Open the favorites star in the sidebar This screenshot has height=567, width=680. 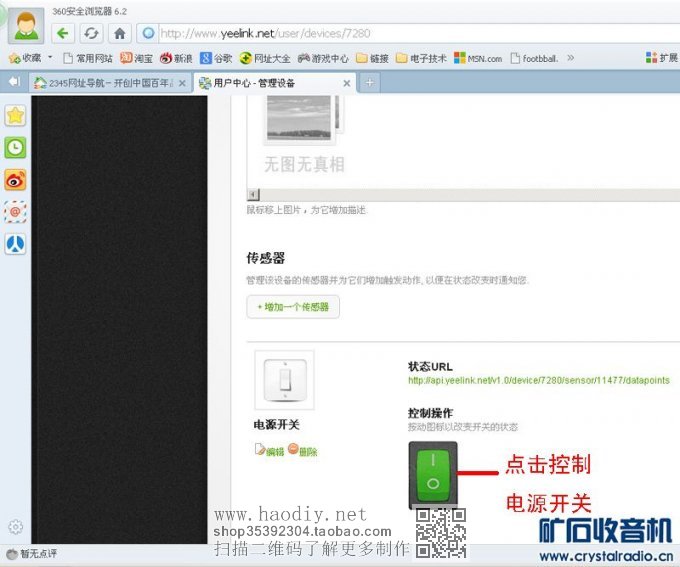[x=16, y=115]
